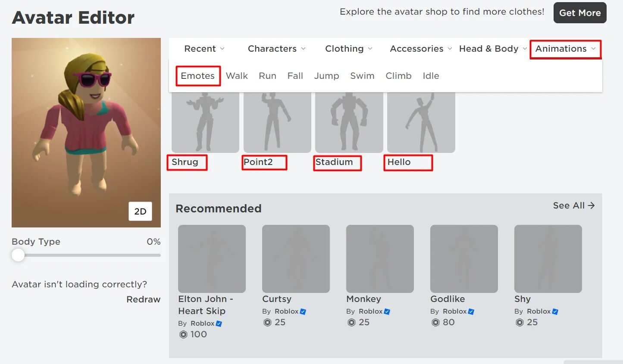Click the avatar 3D preview image

tap(86, 133)
